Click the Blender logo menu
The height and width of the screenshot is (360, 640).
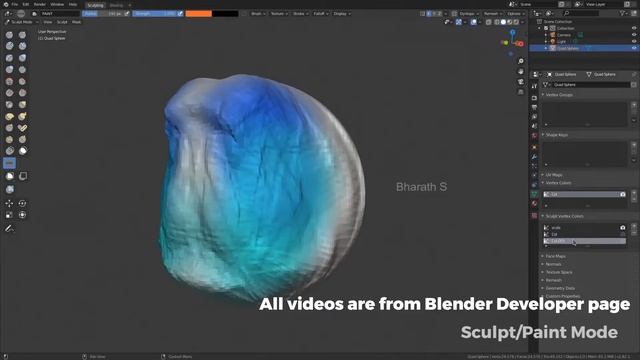click(6, 4)
